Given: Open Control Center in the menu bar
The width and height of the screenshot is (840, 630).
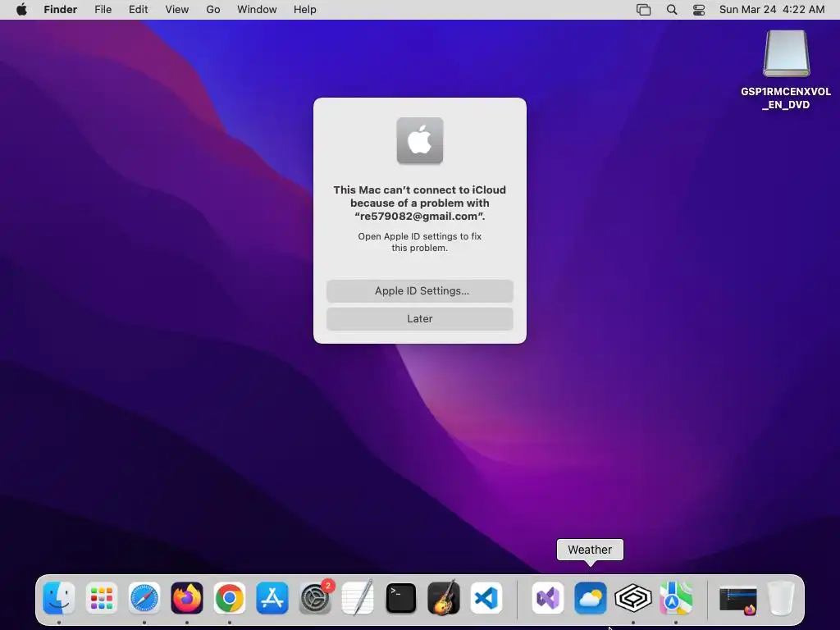Looking at the screenshot, I should coord(699,10).
